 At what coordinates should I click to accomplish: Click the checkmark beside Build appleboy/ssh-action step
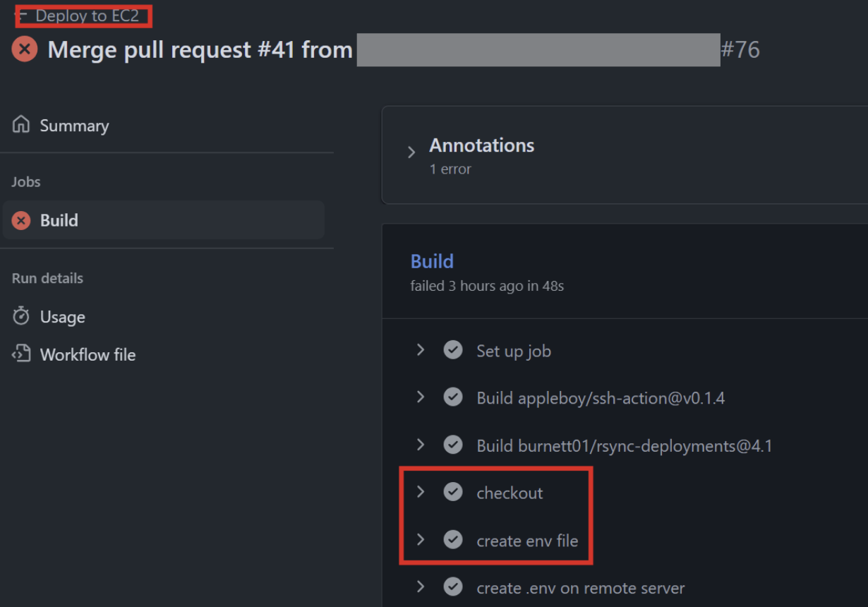[x=453, y=397]
